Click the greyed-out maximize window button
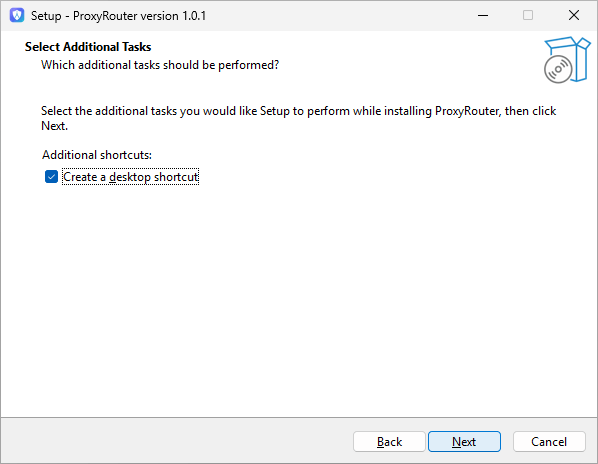598x464 pixels. point(528,16)
